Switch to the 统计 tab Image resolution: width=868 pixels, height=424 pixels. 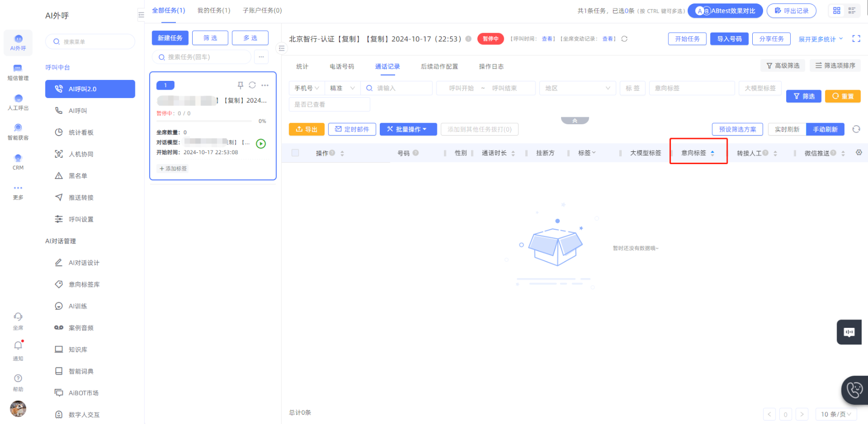[x=302, y=67]
